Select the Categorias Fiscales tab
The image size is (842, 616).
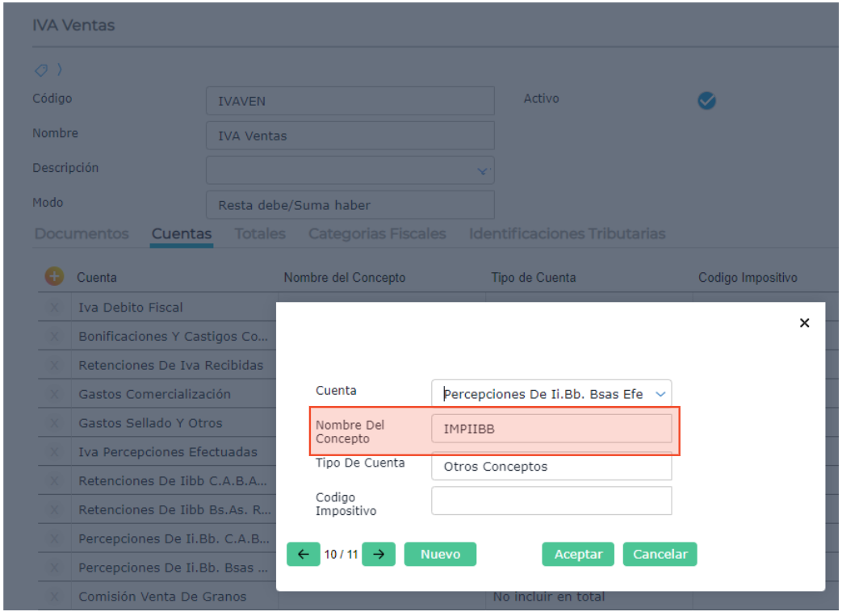pyautogui.click(x=377, y=234)
